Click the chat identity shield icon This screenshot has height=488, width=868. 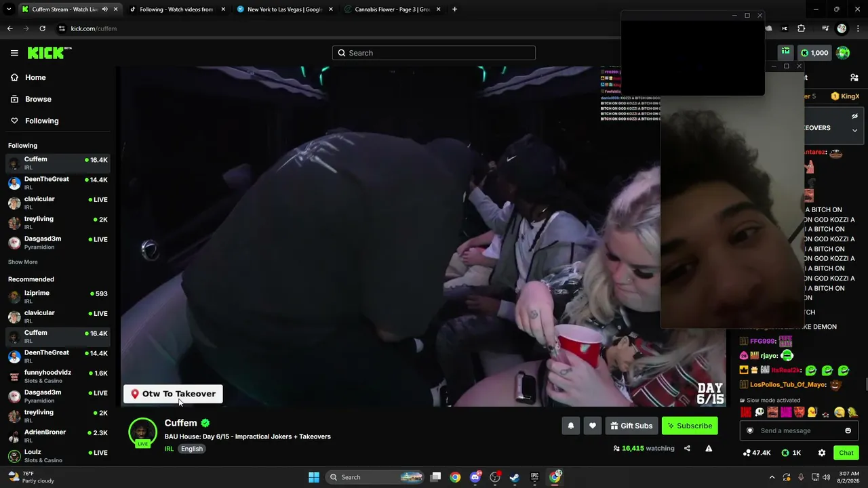coord(749,430)
